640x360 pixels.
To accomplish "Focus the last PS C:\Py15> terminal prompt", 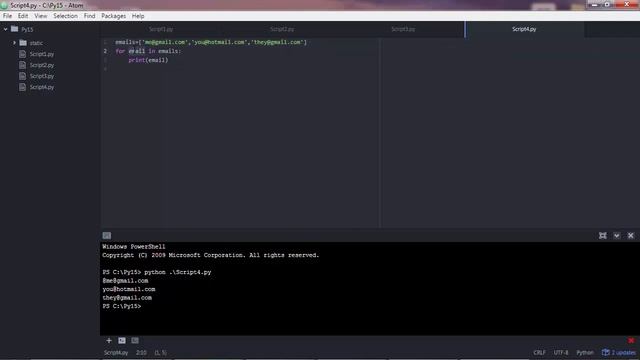I will pyautogui.click(x=122, y=306).
